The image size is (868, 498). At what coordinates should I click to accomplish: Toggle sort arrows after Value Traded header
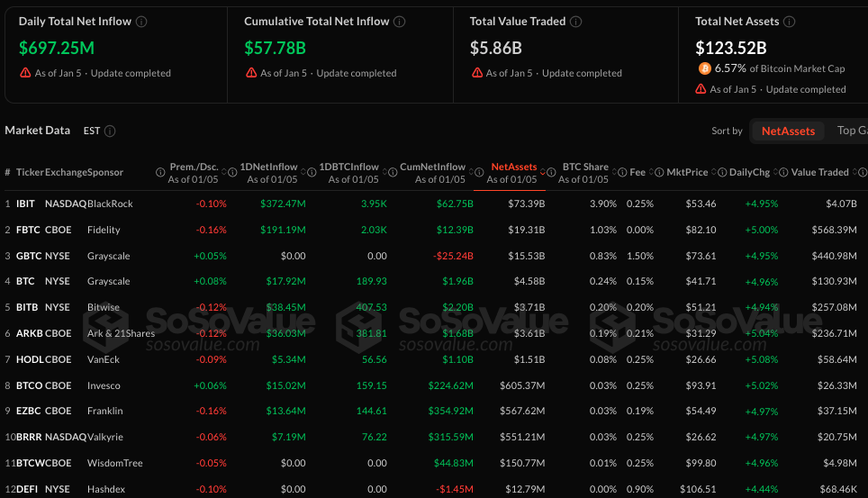[x=854, y=172]
